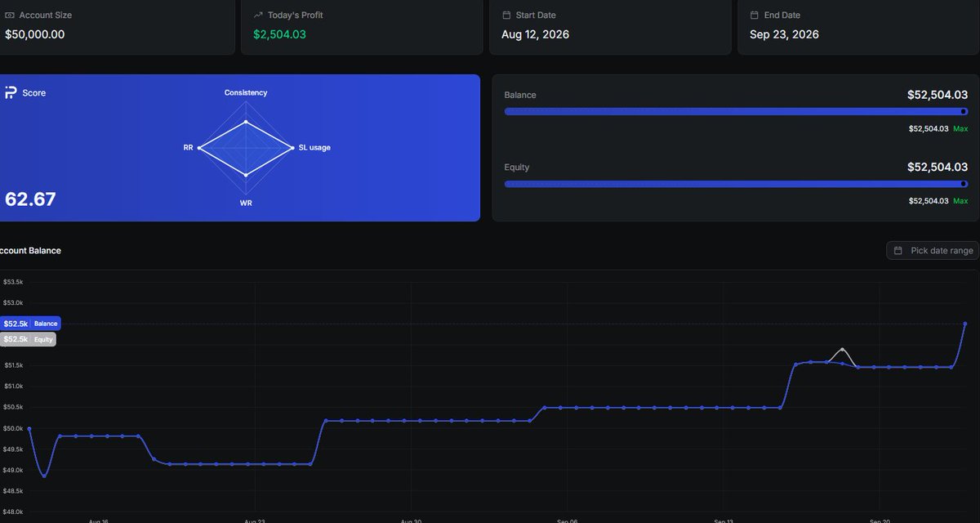Screen dimensions: 980x523
Task: Click the SL usage radar label
Action: click(x=314, y=148)
